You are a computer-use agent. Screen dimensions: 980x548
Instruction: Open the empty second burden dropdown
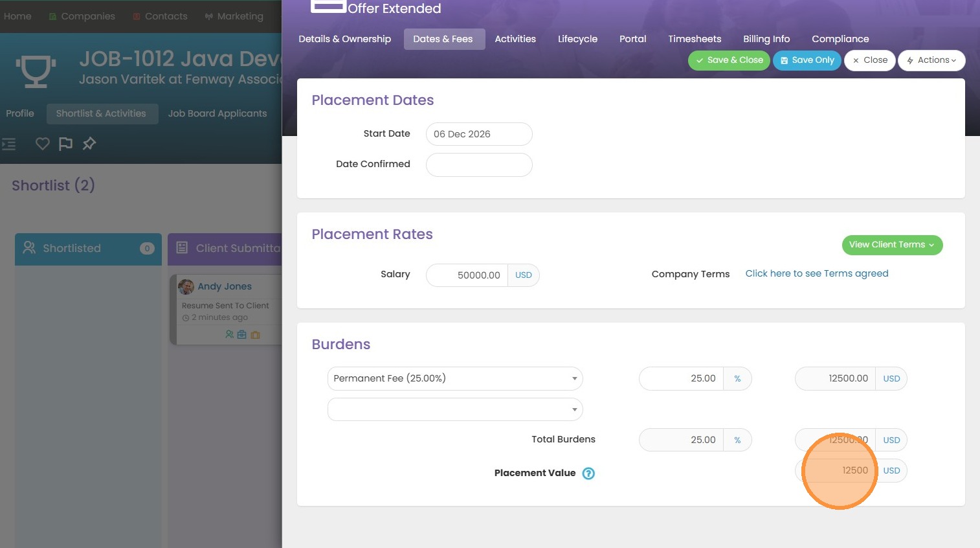[454, 409]
